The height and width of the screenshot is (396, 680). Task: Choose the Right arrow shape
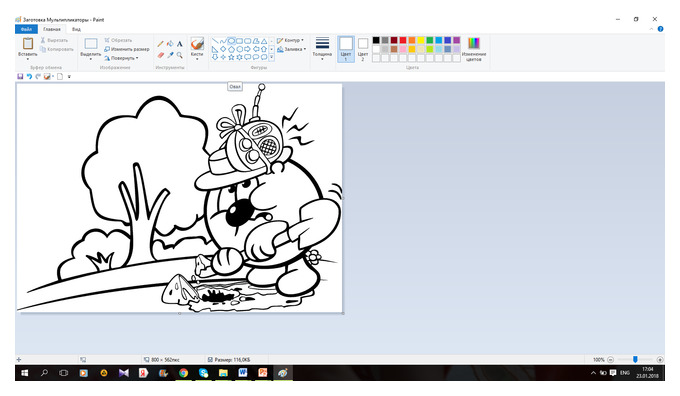click(x=248, y=49)
